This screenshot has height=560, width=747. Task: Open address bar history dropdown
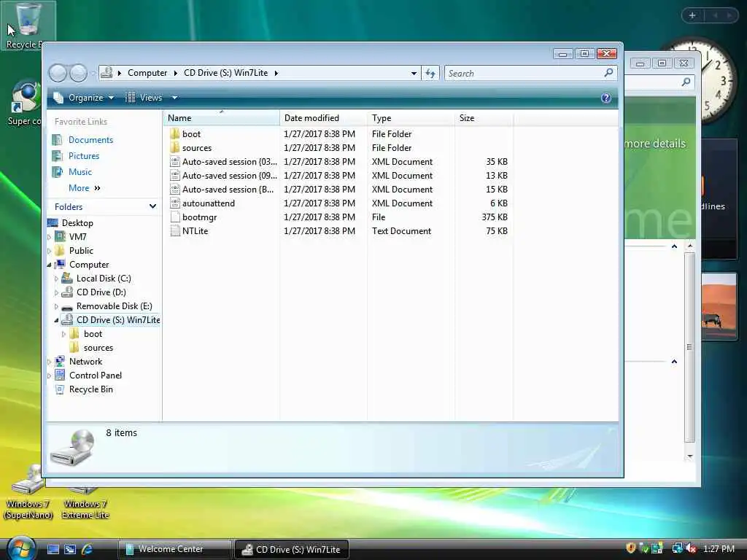tap(414, 74)
